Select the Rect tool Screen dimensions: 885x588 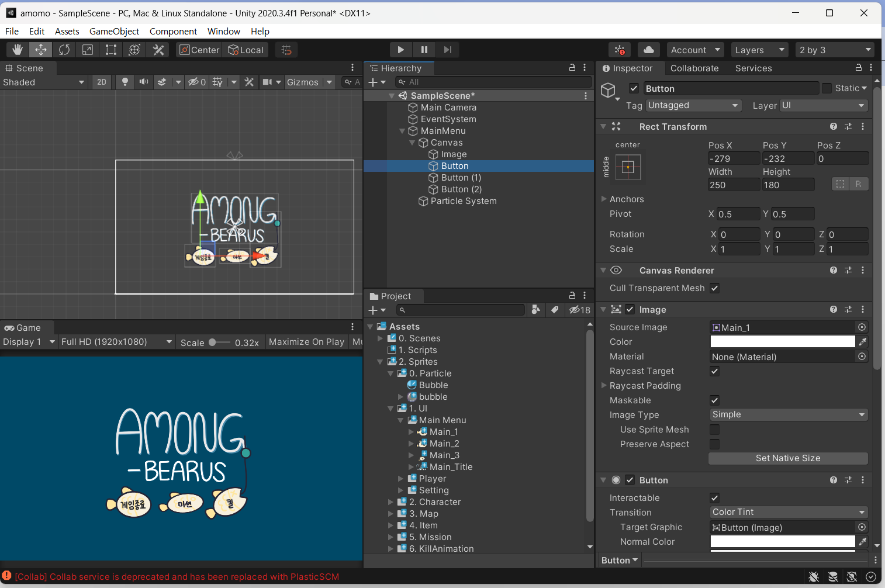point(111,50)
